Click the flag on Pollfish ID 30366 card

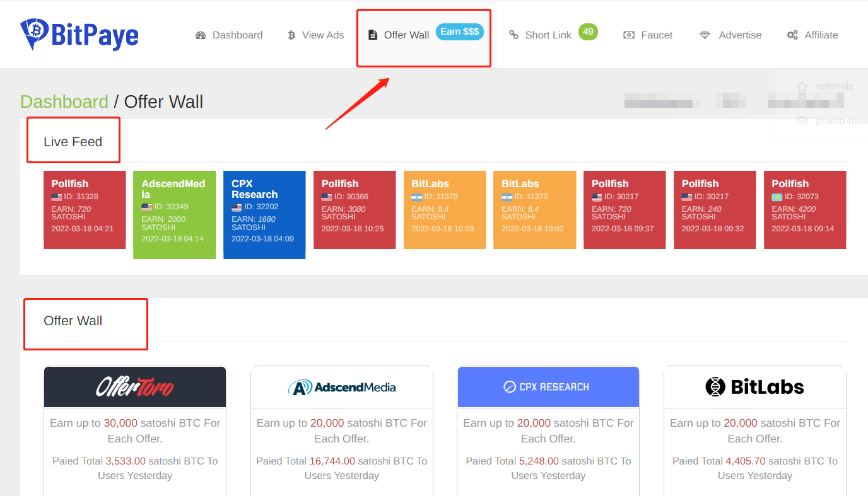pos(327,197)
